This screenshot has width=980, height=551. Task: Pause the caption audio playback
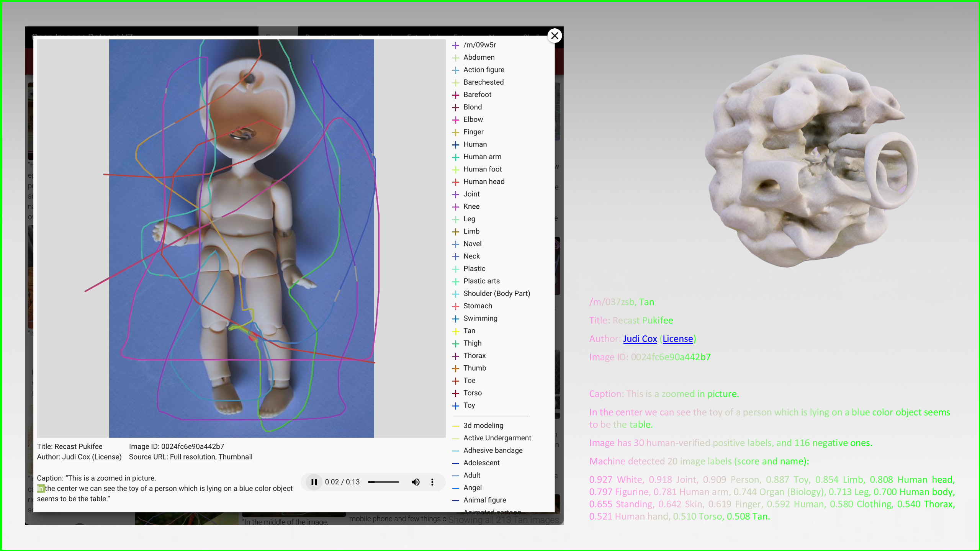pos(314,482)
